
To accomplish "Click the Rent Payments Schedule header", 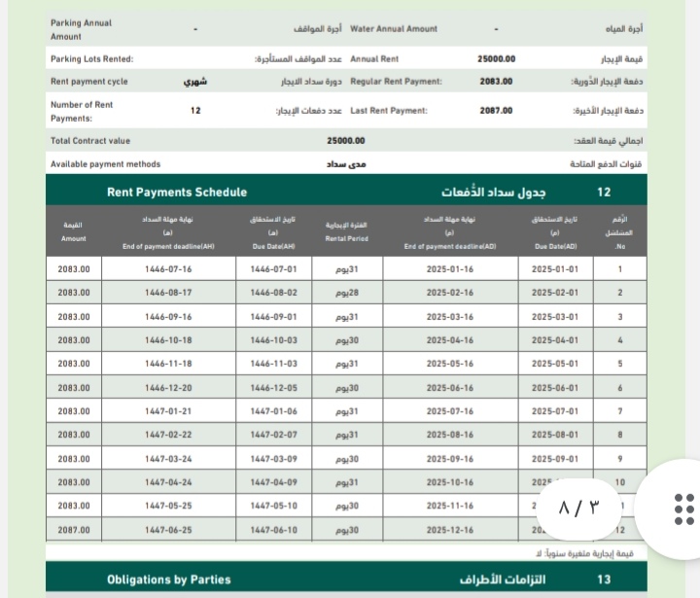I will [x=177, y=193].
